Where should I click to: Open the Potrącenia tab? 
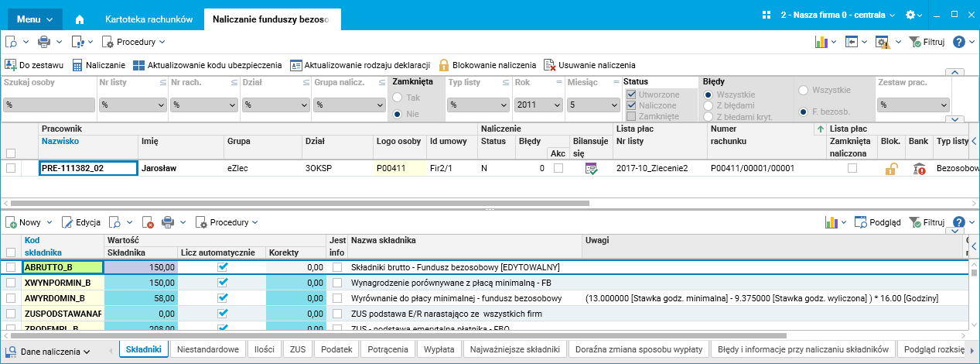pos(389,349)
